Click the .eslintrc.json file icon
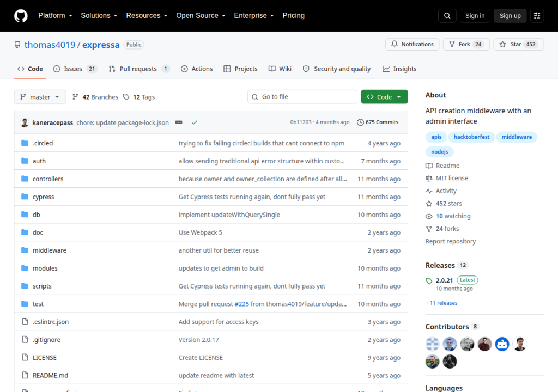 [x=25, y=322]
